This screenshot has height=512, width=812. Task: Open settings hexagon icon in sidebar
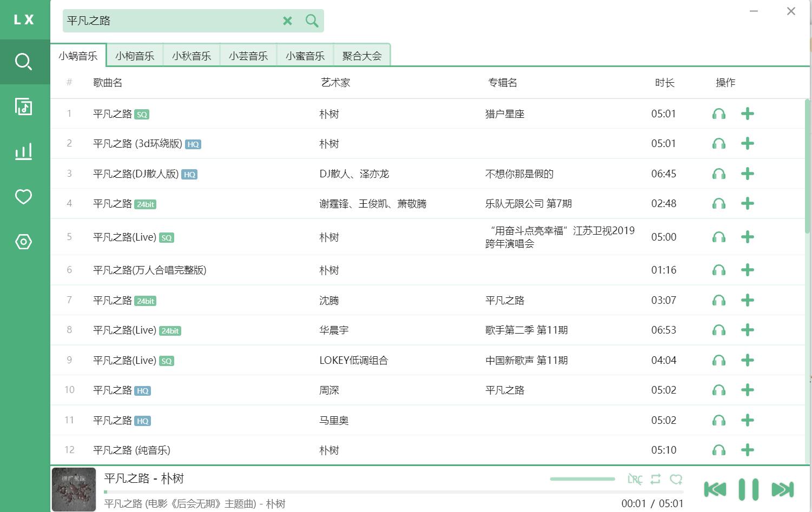pyautogui.click(x=24, y=242)
